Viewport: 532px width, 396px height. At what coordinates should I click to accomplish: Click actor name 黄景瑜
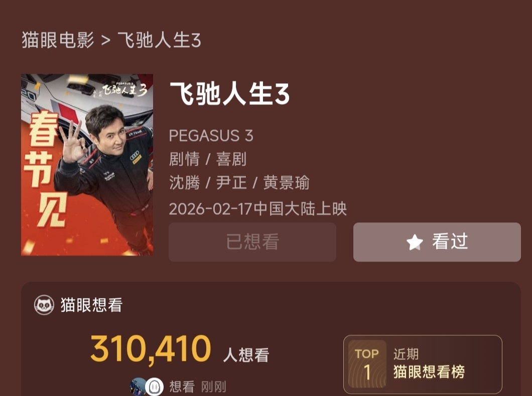point(287,183)
